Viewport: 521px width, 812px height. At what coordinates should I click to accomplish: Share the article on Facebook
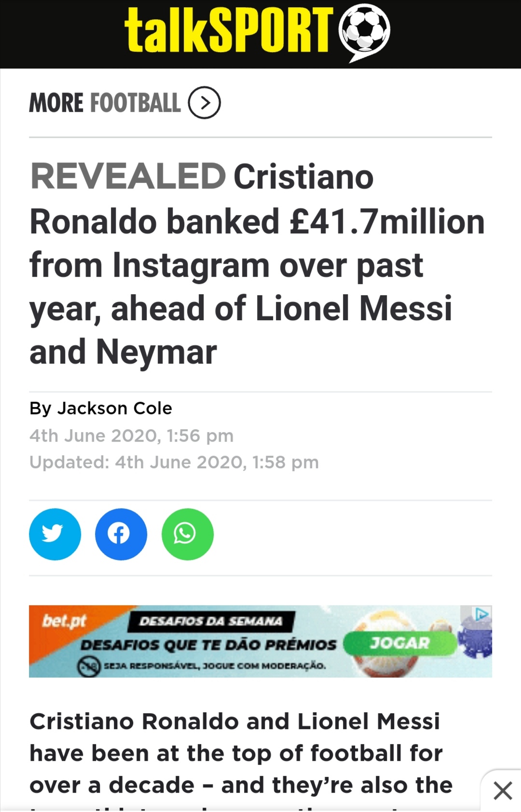[x=121, y=534]
